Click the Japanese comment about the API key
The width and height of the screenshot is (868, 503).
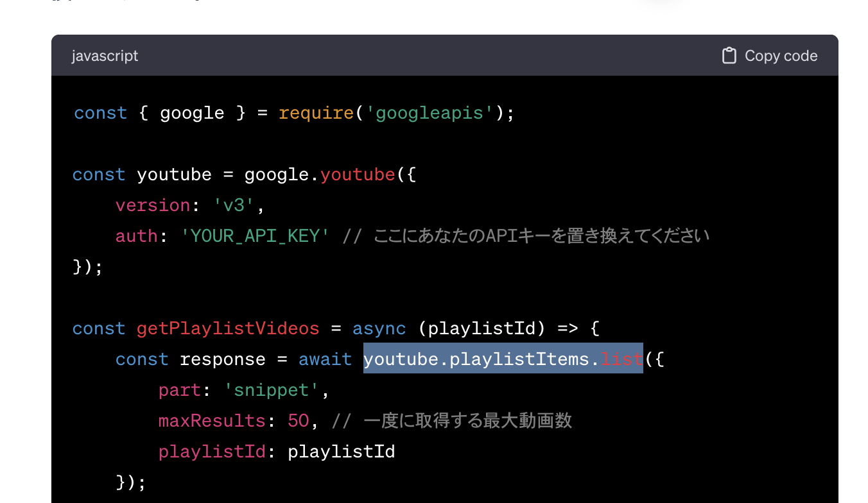click(x=526, y=236)
